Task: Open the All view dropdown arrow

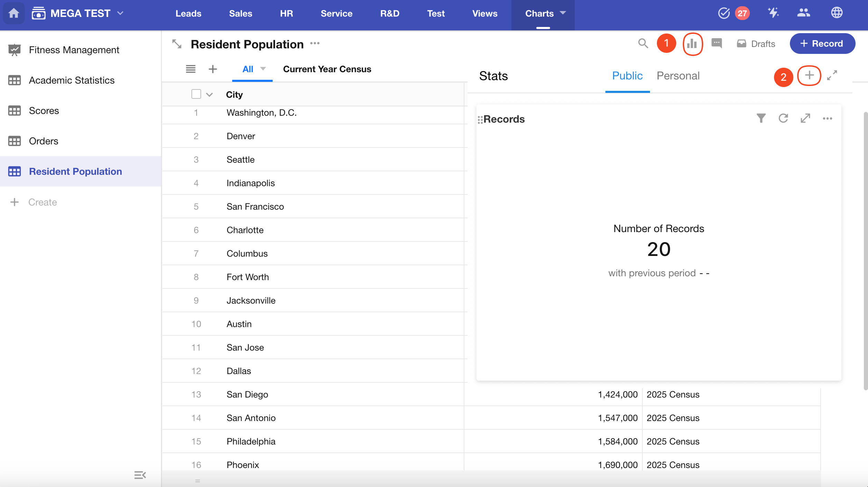Action: pos(263,69)
